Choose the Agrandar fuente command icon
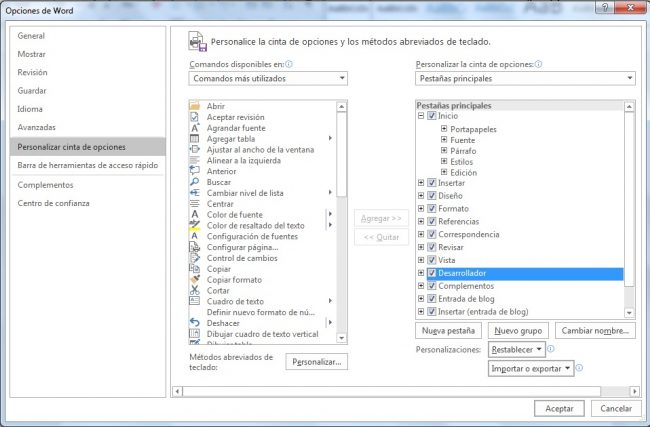Screen dimensions: 650x427 coord(194,128)
